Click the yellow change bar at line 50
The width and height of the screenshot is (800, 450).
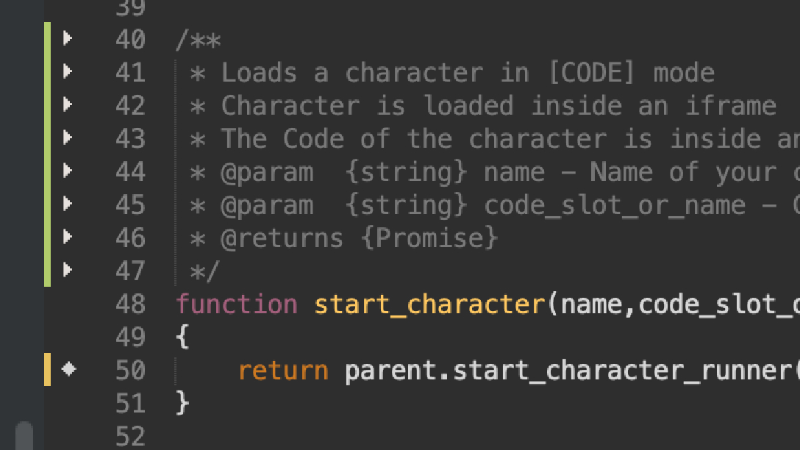47,370
